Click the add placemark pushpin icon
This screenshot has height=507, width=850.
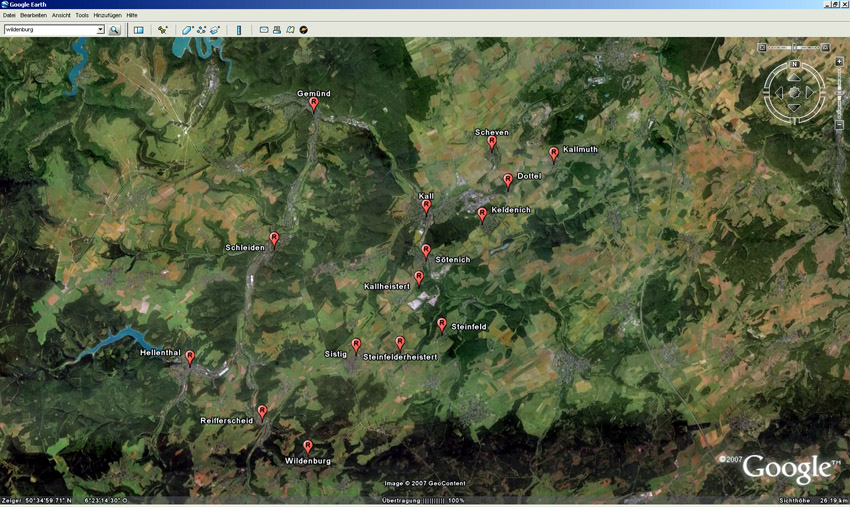(163, 30)
